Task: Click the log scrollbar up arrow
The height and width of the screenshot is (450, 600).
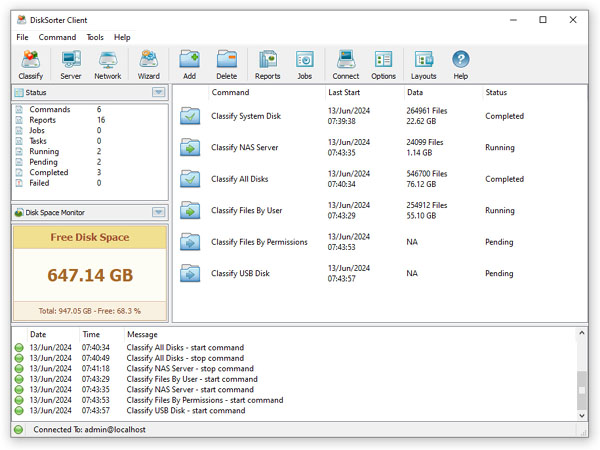Action: (x=582, y=333)
